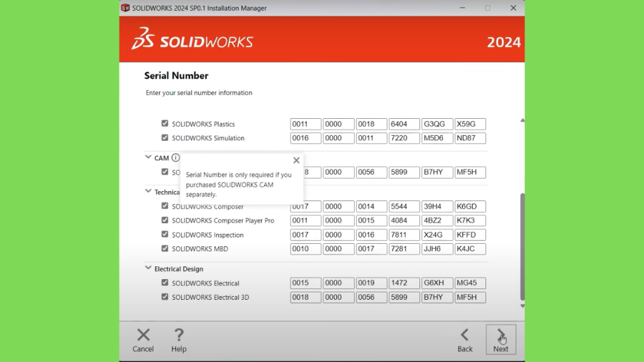Viewport: 644px width, 362px height.
Task: Click scrollbar up arrow in serial list
Action: [523, 120]
